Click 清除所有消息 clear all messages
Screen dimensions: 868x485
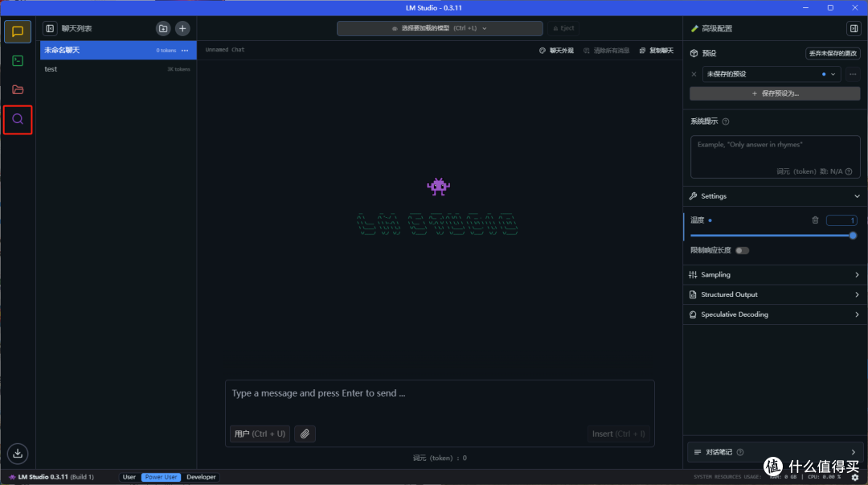click(x=607, y=51)
